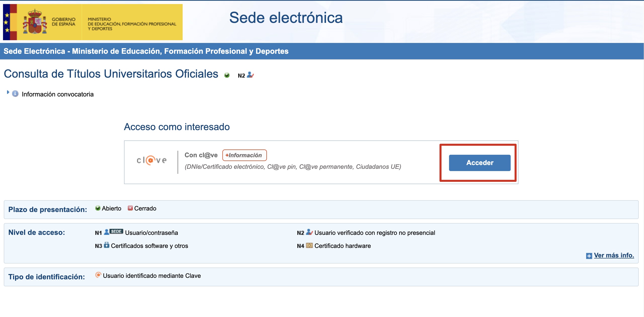The width and height of the screenshot is (644, 317).
Task: Click the Acceso como interesado heading
Action: [177, 127]
